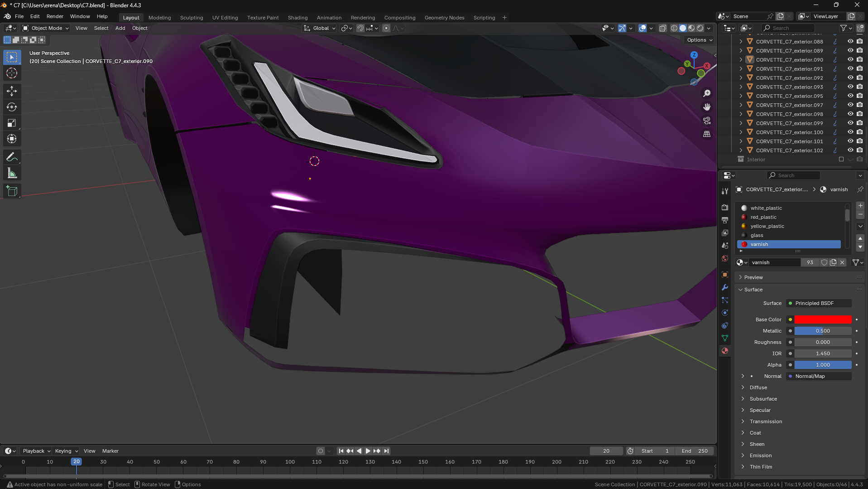Viewport: 868px width, 489px height.
Task: Switch to the Geometry Nodes workspace tab
Action: 444,18
